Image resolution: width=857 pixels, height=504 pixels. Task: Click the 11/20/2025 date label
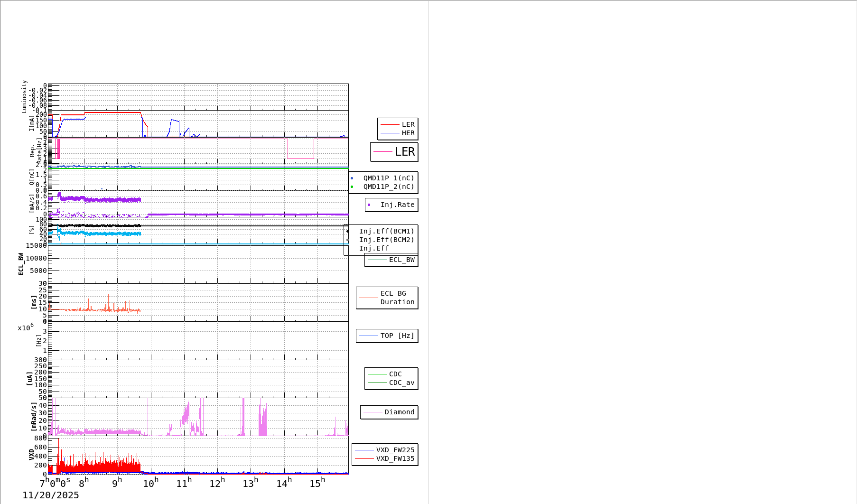pos(51,495)
